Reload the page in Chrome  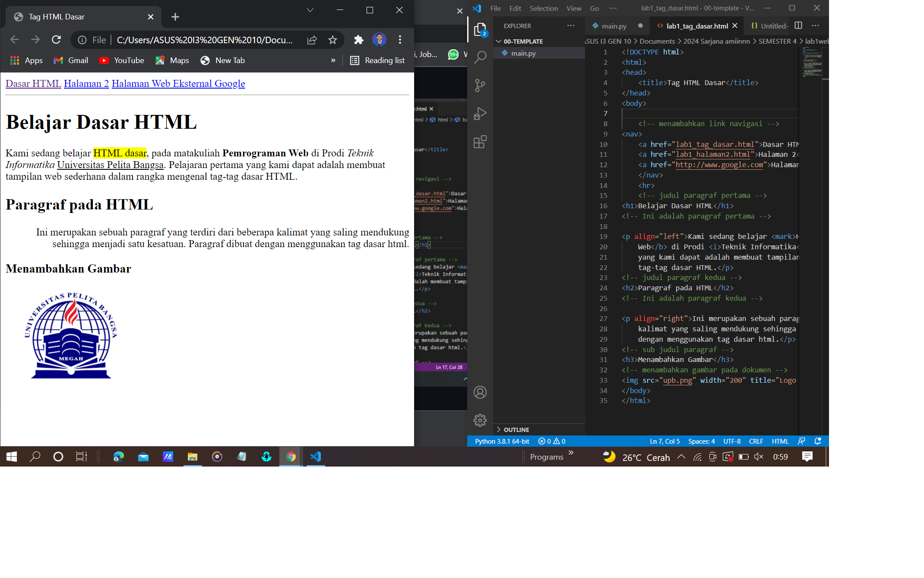coord(56,40)
